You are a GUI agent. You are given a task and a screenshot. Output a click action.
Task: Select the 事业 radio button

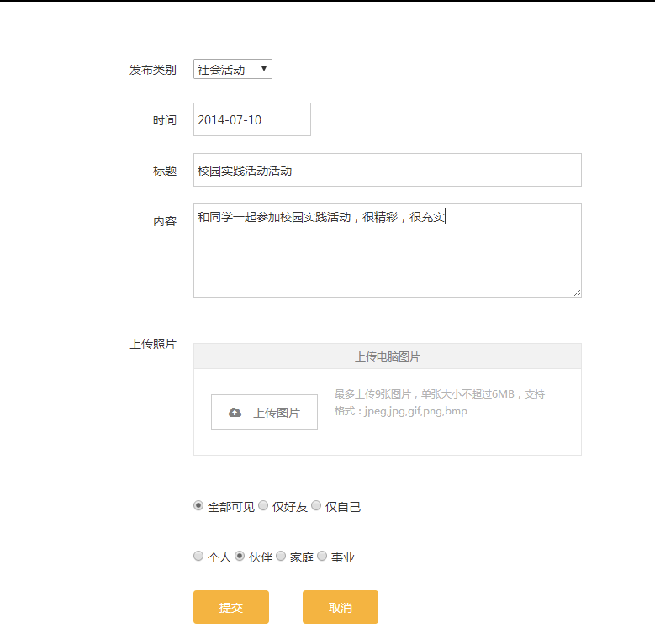pos(322,557)
